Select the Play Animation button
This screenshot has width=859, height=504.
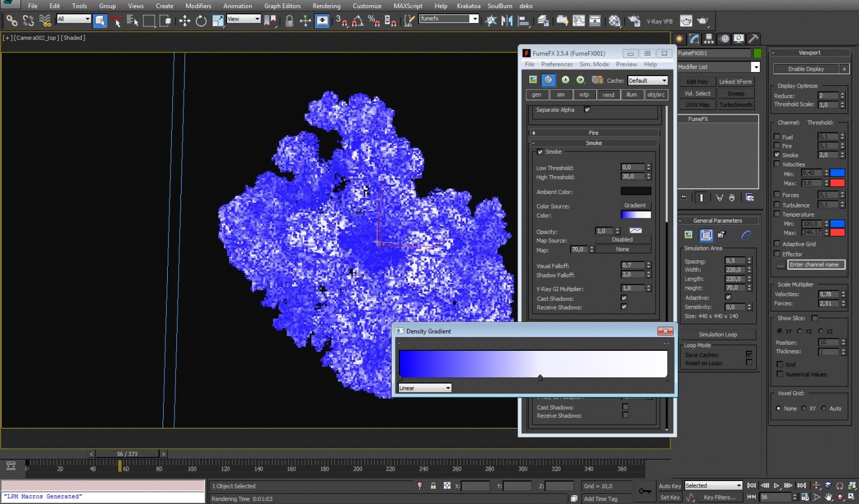777,486
